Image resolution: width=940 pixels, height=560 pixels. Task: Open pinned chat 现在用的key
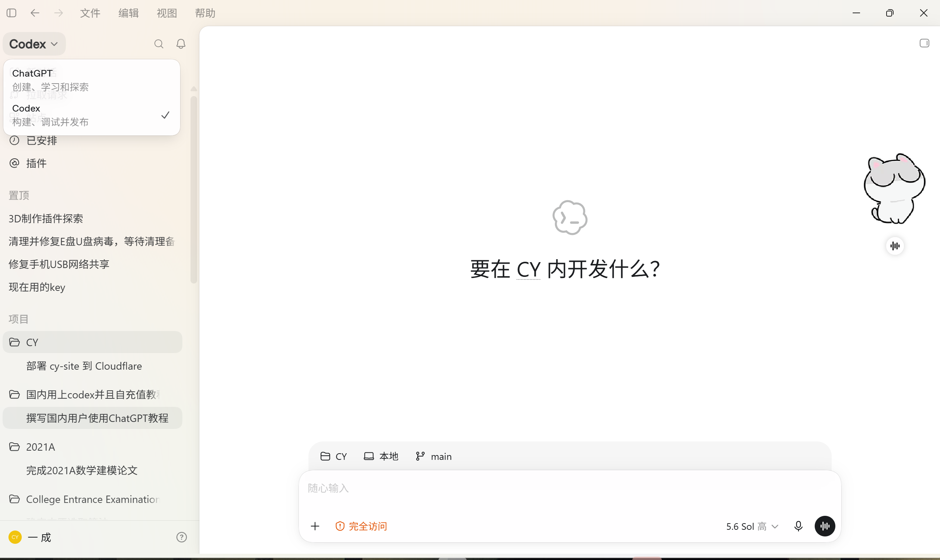[92, 287]
